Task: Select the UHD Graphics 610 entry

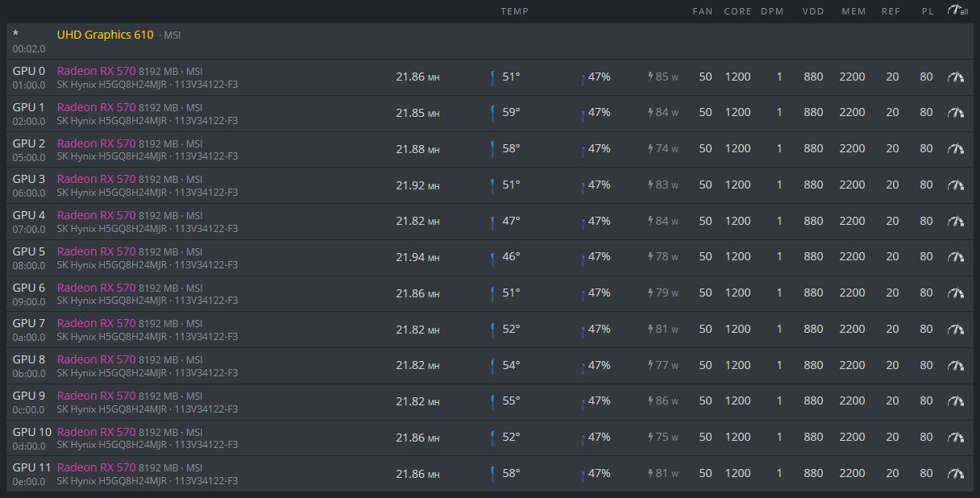Action: pos(105,35)
